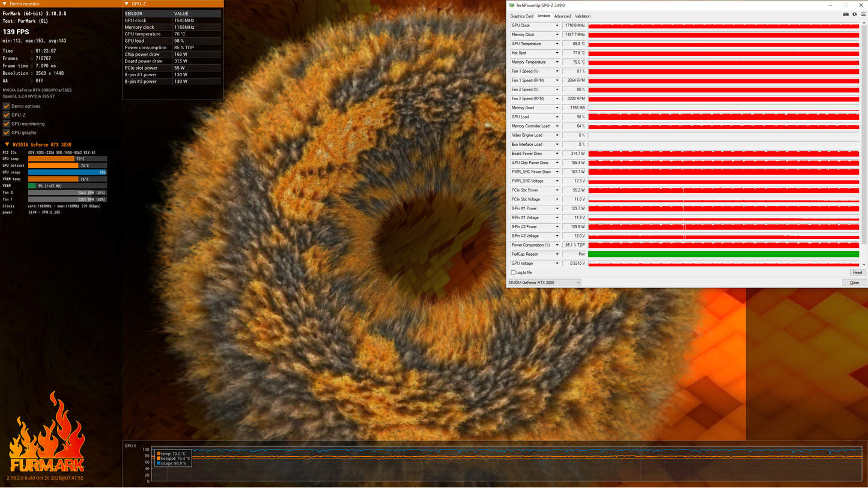Click the sensor list scrollbar down arrow

[864, 265]
